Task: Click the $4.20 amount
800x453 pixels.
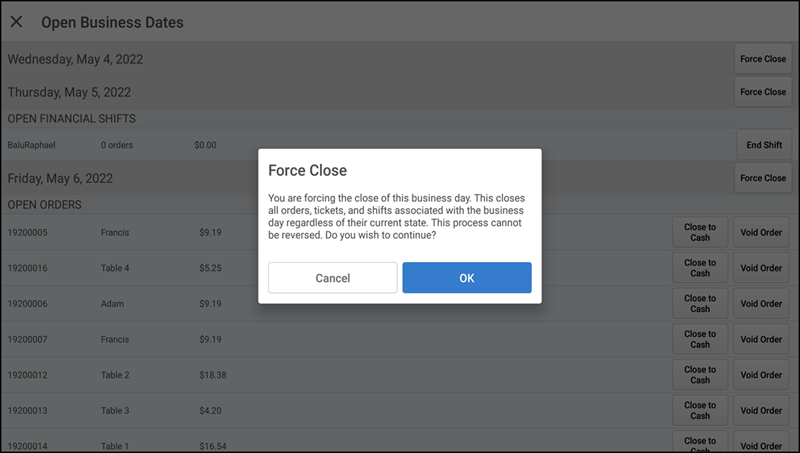Action: point(210,411)
